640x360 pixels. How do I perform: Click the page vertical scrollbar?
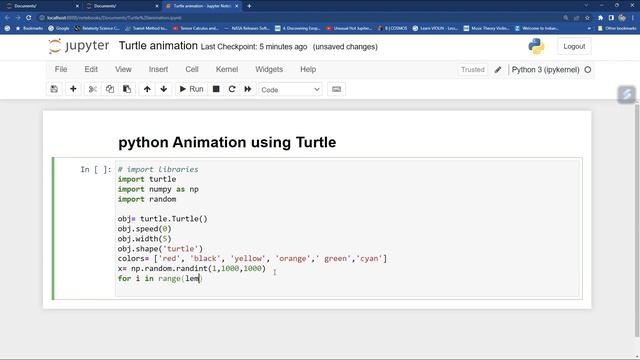[x=637, y=220]
